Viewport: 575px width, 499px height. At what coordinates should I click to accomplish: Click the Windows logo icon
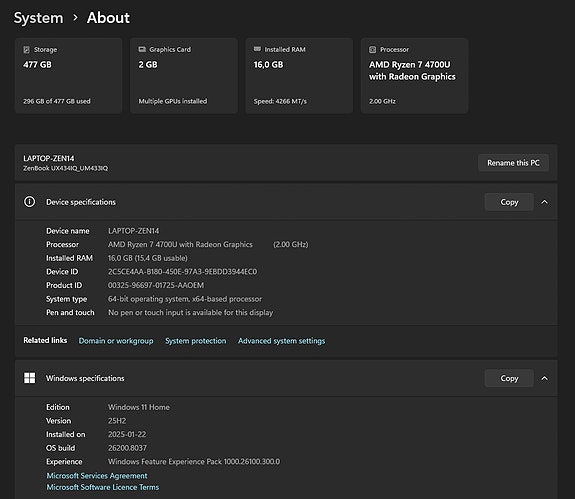(30, 378)
